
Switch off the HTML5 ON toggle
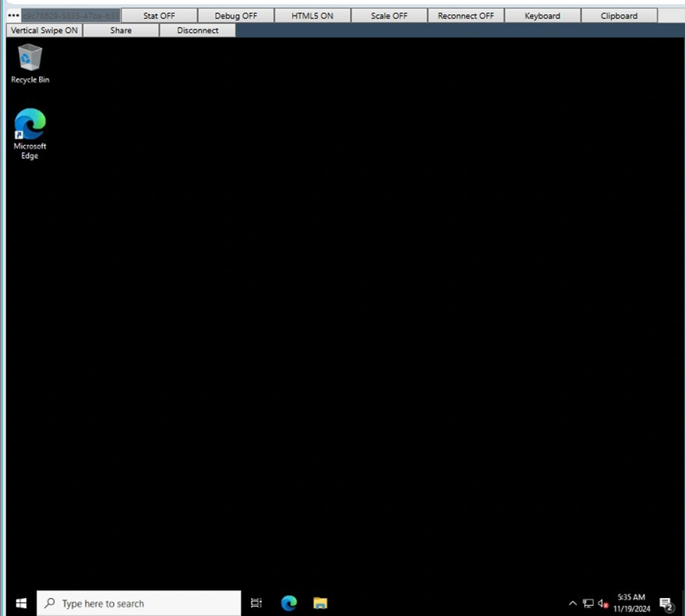pos(312,16)
